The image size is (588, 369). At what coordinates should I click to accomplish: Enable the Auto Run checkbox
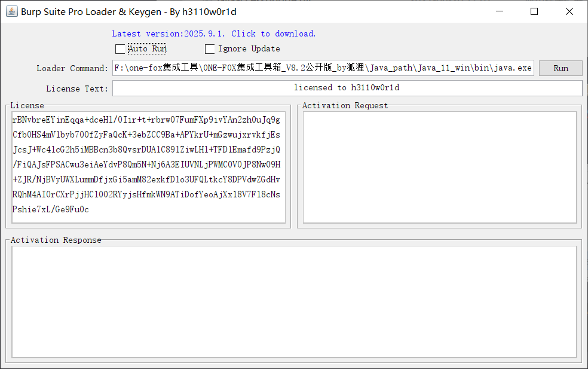coord(120,49)
